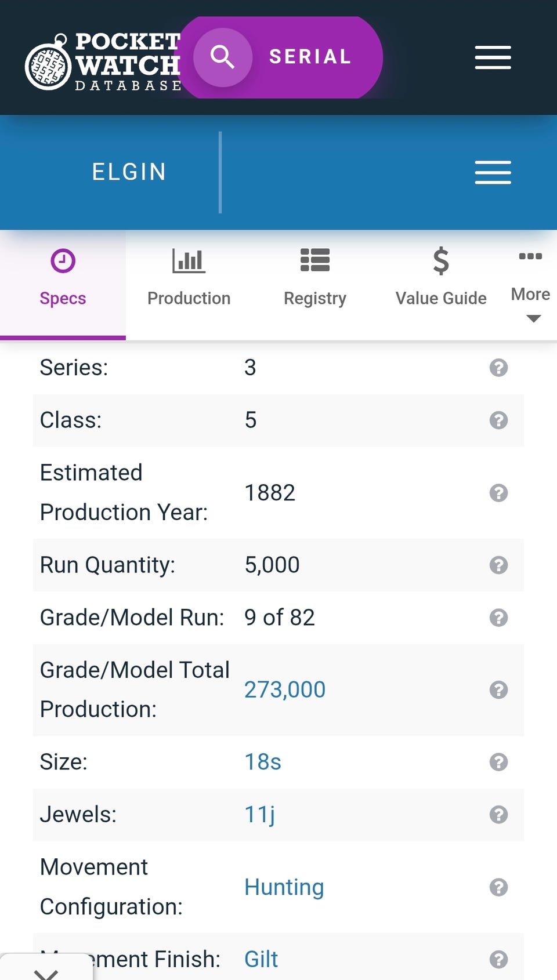This screenshot has width=557, height=980.
Task: Click help icon for Series row
Action: (498, 368)
